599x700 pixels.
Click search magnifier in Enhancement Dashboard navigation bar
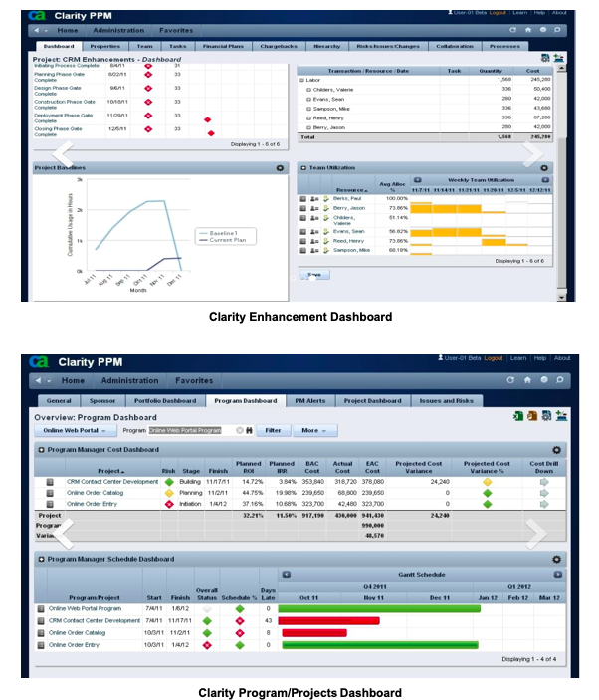click(x=557, y=30)
